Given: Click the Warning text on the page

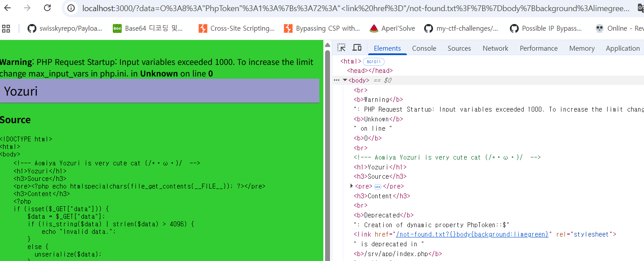Looking at the screenshot, I should tap(17, 62).
